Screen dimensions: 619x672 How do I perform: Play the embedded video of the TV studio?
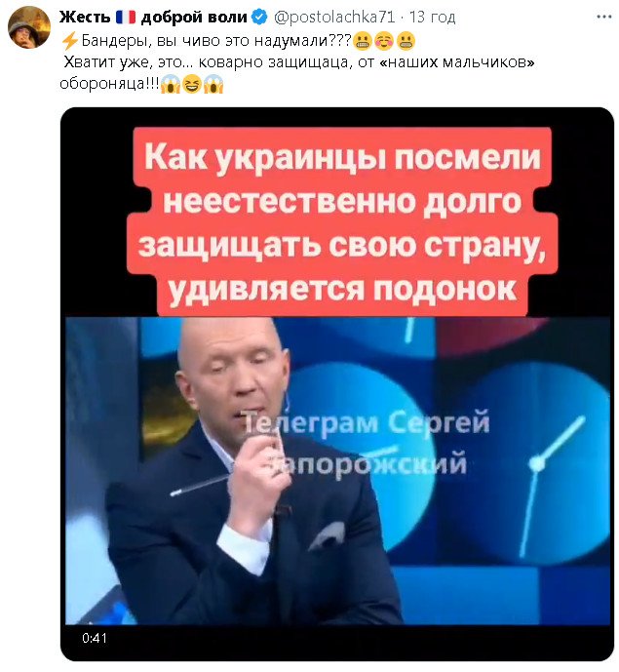[337, 470]
